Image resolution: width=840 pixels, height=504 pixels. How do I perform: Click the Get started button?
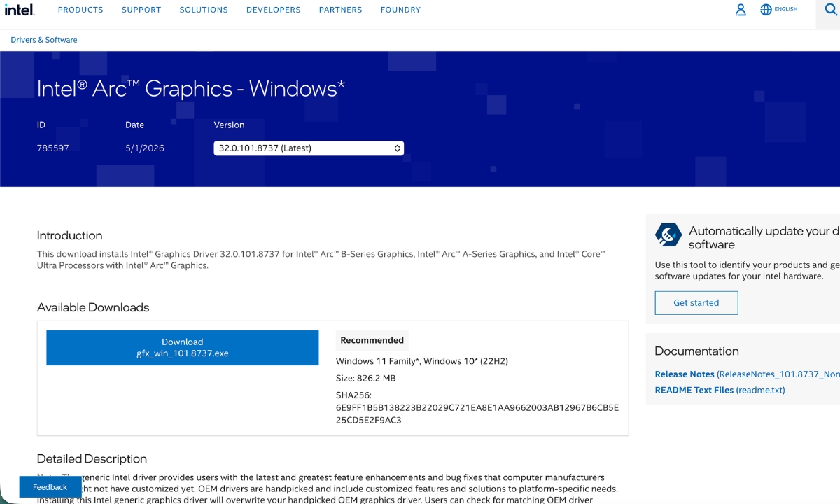tap(696, 303)
